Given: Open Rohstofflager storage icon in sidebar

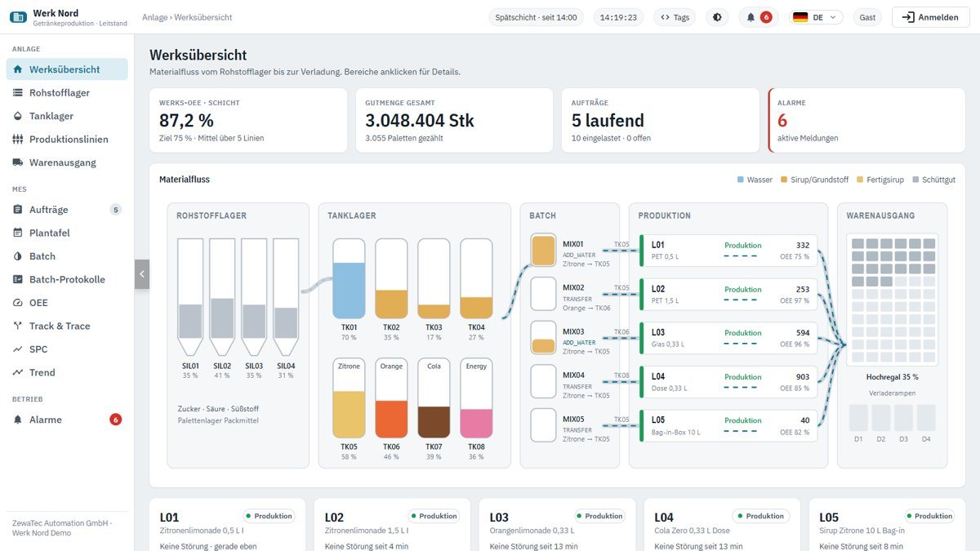Looking at the screenshot, I should [18, 93].
